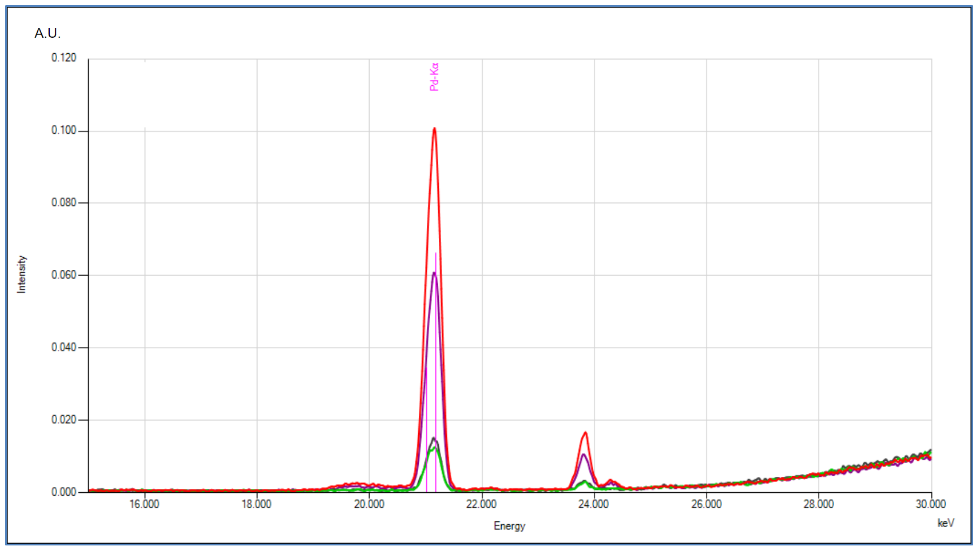Click the Pd-Kα peak label
The width and height of the screenshot is (980, 554).
(434, 77)
